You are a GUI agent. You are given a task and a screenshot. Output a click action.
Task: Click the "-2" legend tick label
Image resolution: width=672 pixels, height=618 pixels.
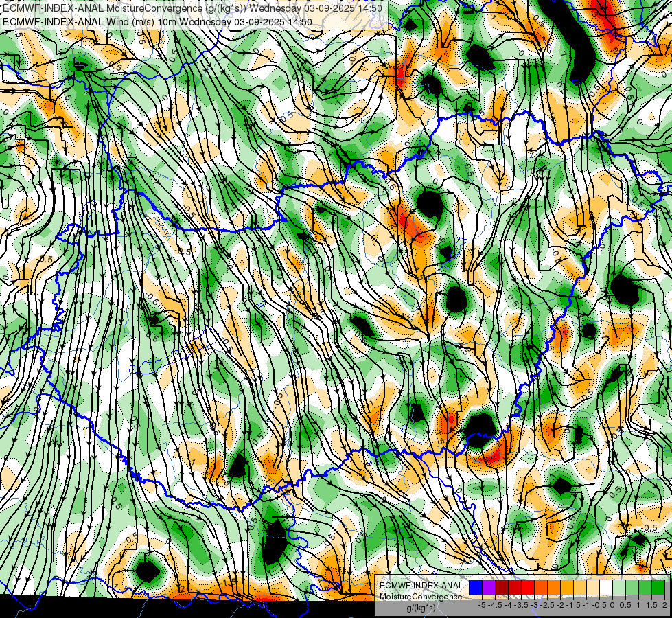[560, 605]
